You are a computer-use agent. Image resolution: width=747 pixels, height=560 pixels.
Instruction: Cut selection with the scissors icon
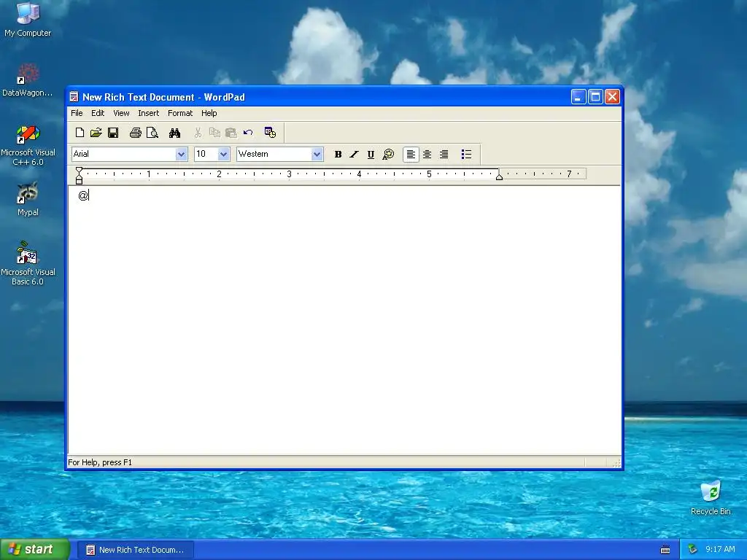tap(198, 133)
